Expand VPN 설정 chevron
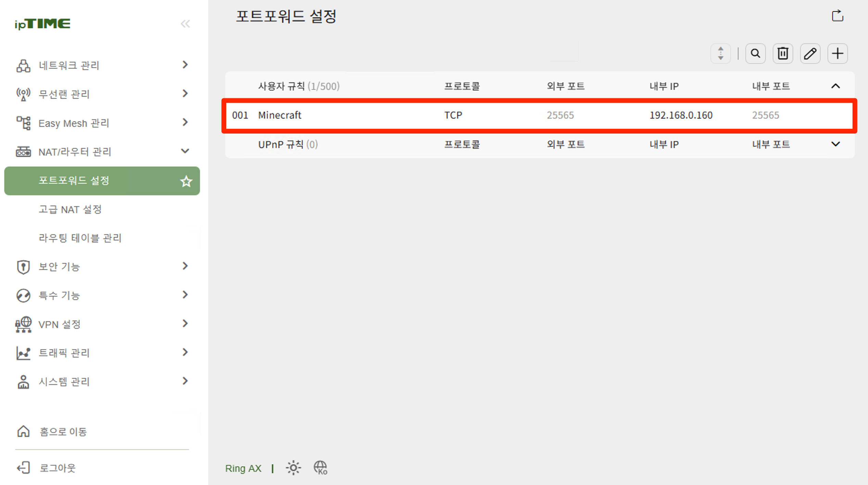The width and height of the screenshot is (868, 485). 185,324
